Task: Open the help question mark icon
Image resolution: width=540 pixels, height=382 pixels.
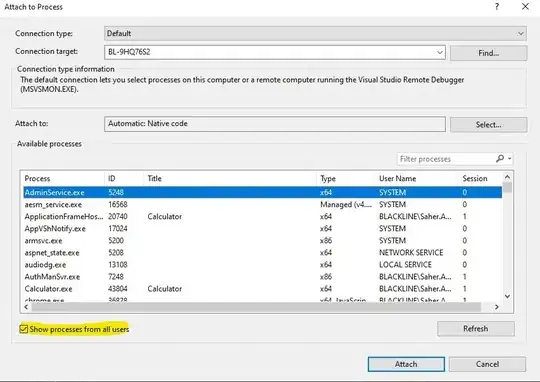Action: [497, 7]
